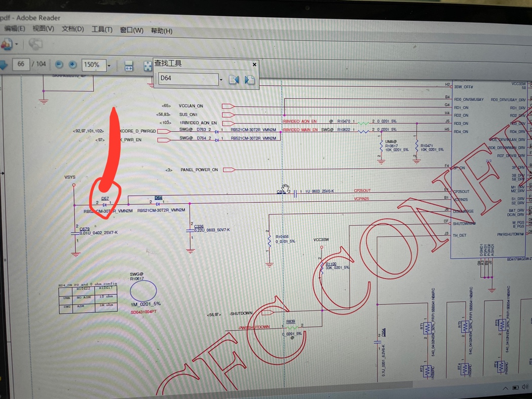The width and height of the screenshot is (532, 399).
Task: Click the C336 capacitor label
Action: click(199, 226)
